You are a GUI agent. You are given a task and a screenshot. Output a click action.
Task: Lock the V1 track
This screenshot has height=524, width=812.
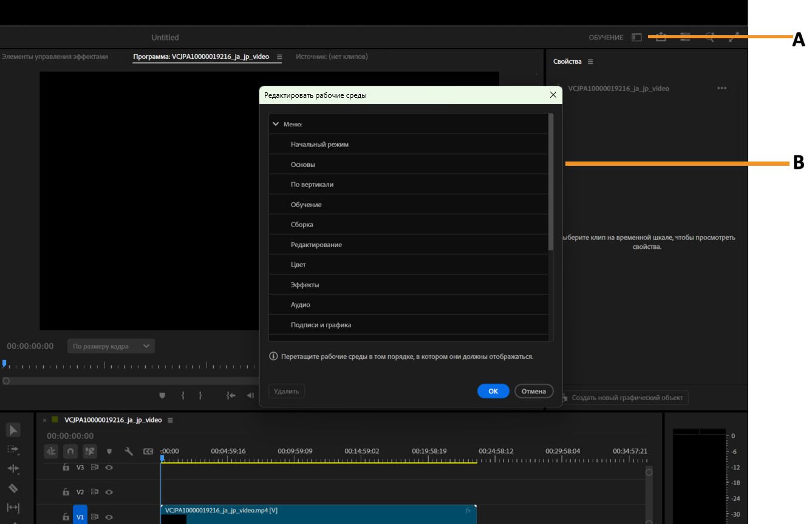point(66,516)
